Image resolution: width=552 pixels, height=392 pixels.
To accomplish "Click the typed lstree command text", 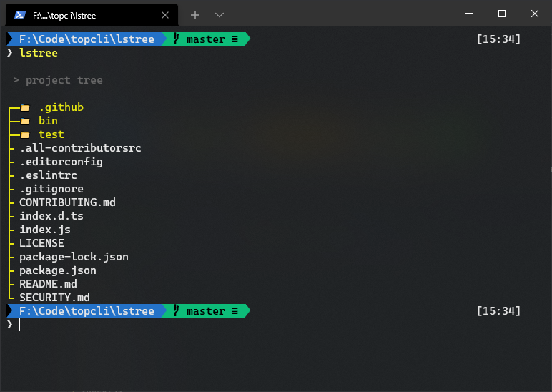I will coord(39,53).
